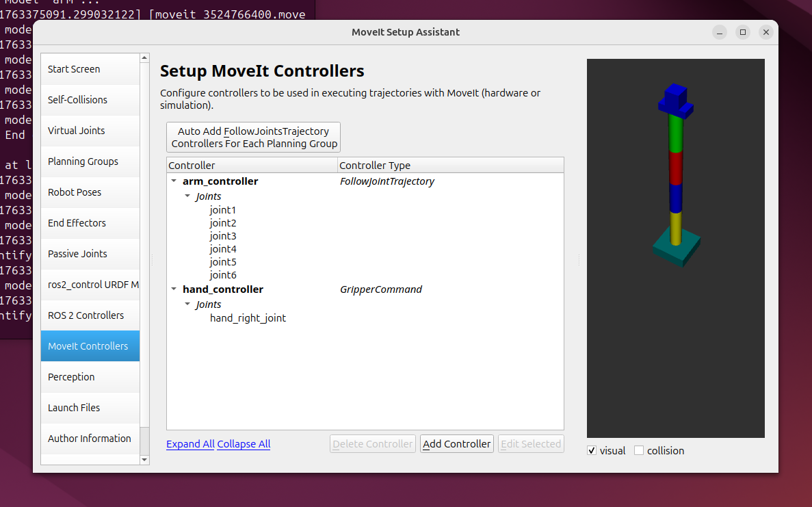Select joint3 in the controller tree
The image size is (812, 507).
click(223, 235)
